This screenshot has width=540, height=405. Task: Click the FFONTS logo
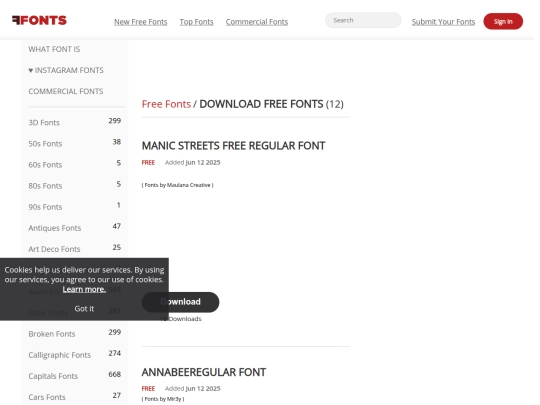click(39, 20)
